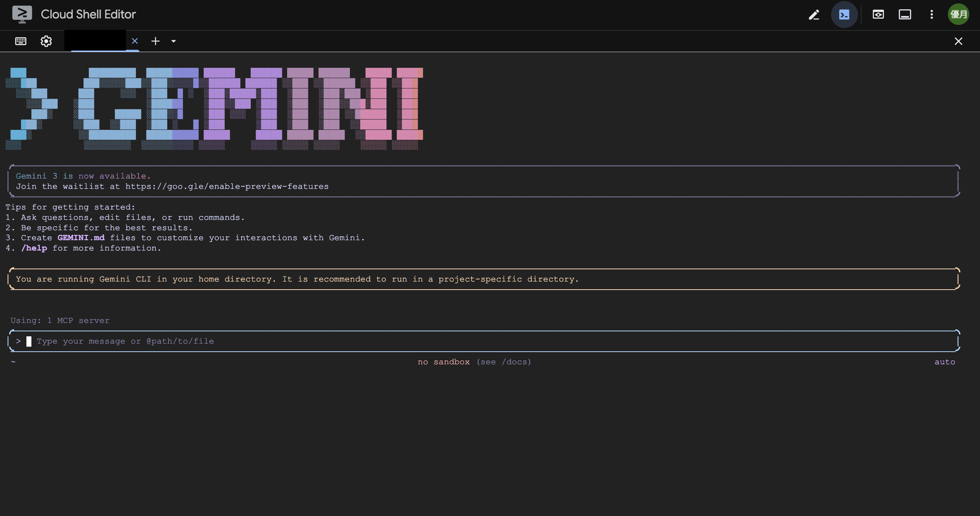Toggle the terminal button in header
Image resolution: width=980 pixels, height=516 pixels.
(844, 15)
